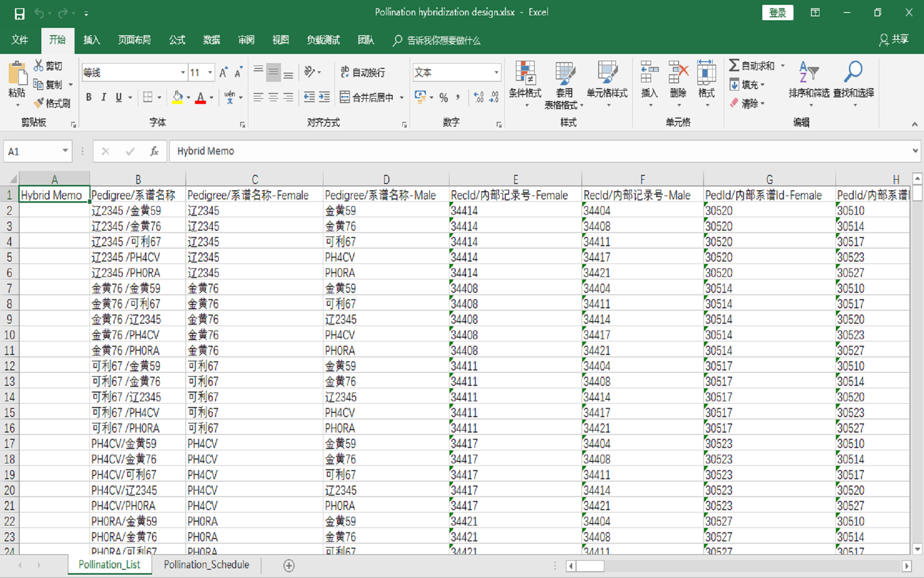Screen dimensions: 924x578
Task: Click the Merge and Center button
Action: [367, 98]
